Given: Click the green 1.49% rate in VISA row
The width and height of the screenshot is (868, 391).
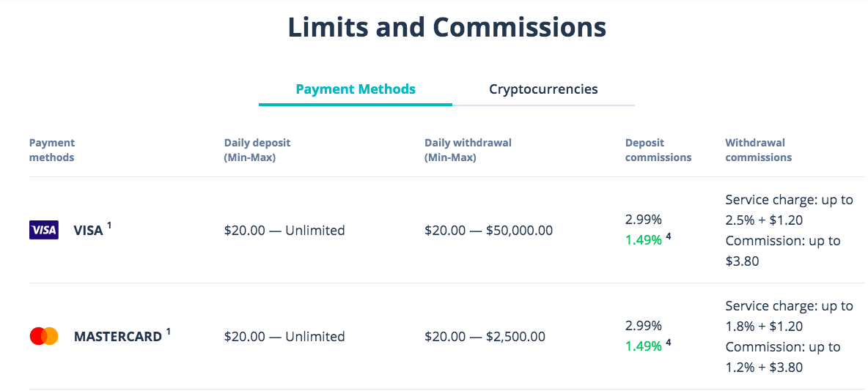Looking at the screenshot, I should click(644, 241).
